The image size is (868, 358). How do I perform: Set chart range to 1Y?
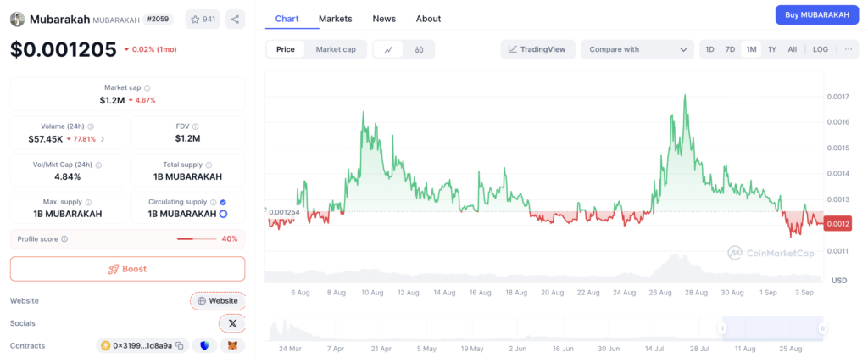point(772,49)
